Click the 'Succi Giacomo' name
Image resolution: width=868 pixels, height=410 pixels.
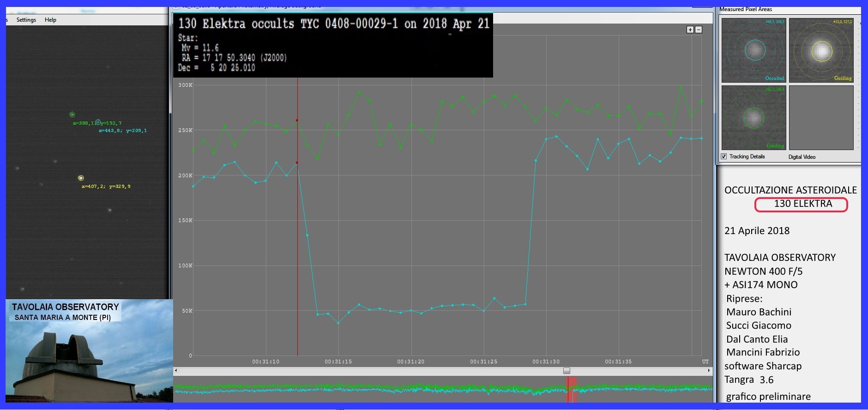click(x=759, y=326)
